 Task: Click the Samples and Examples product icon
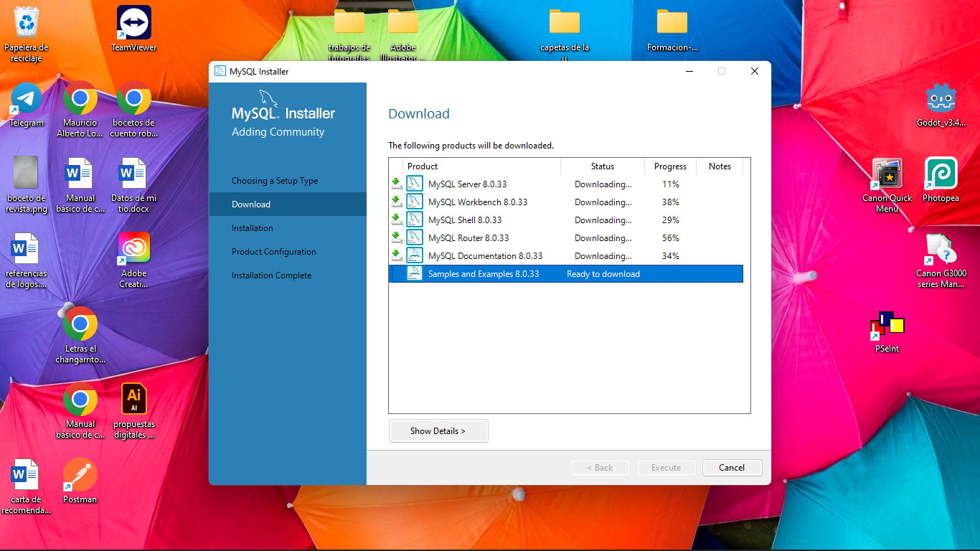(415, 273)
